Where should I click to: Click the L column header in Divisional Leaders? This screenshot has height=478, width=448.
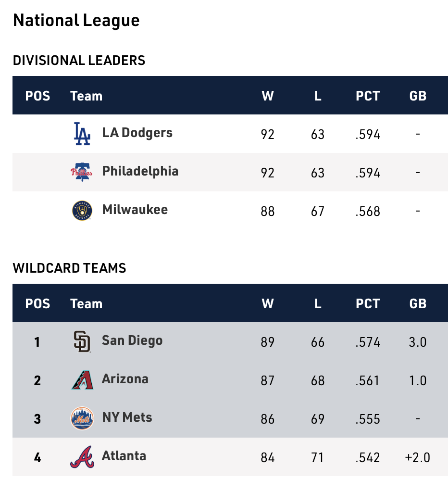click(318, 96)
